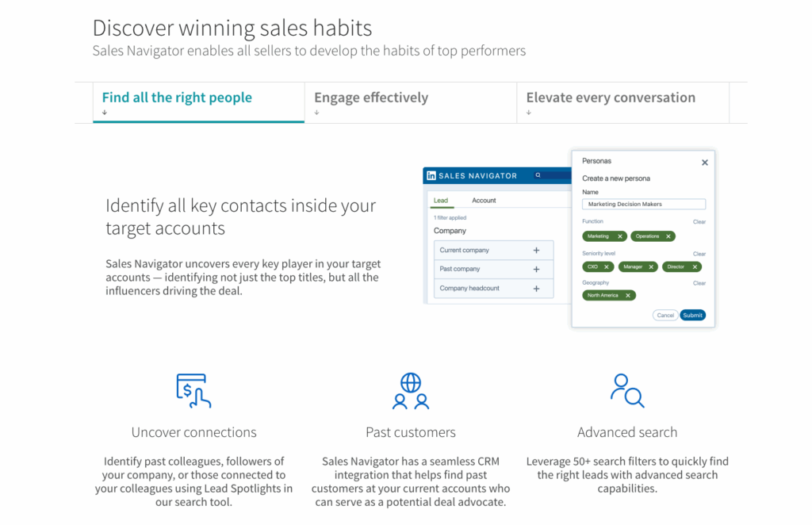Screen dimensions: 812x525
Task: Remove the North America geography tag
Action: pyautogui.click(x=628, y=295)
